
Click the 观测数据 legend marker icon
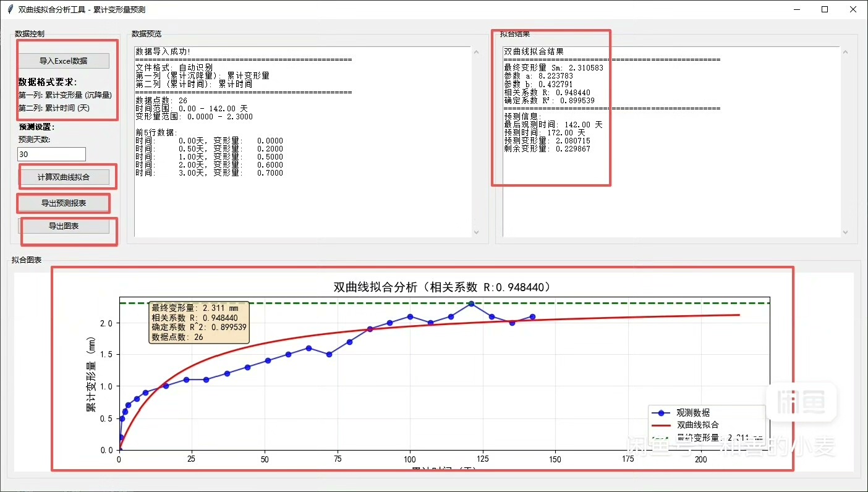click(662, 412)
